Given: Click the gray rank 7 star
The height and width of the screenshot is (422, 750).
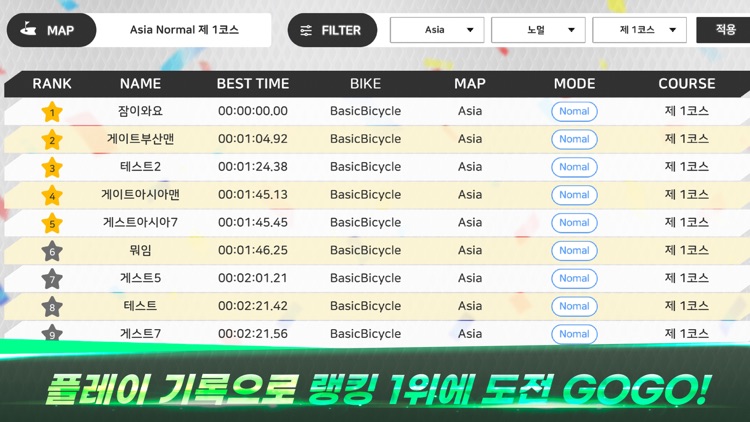Looking at the screenshot, I should click(52, 279).
